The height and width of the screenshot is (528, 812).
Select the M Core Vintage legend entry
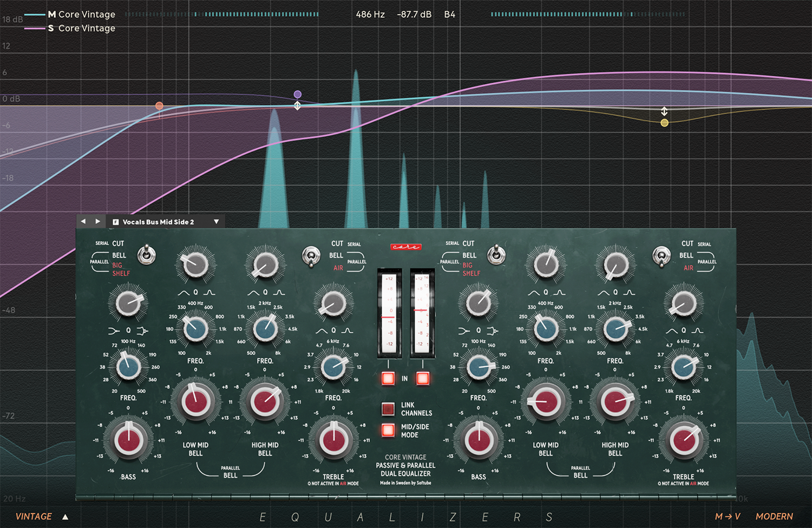click(x=81, y=15)
